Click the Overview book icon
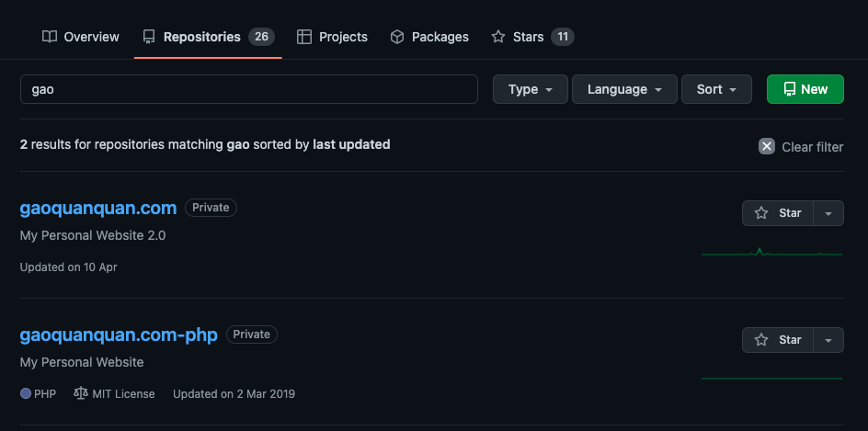The image size is (868, 431). (50, 37)
